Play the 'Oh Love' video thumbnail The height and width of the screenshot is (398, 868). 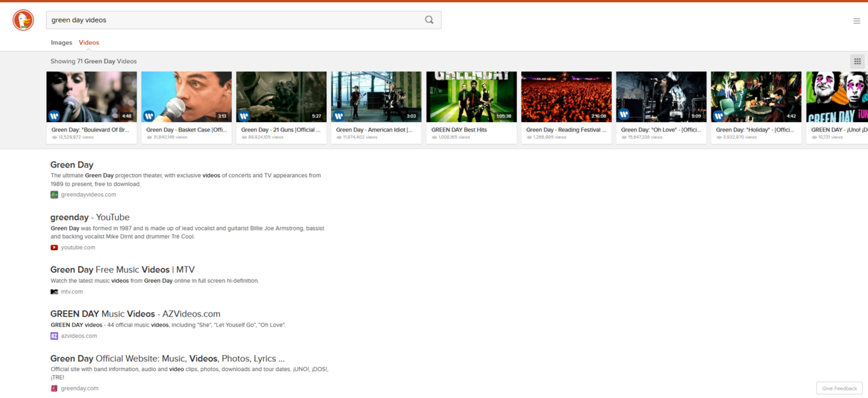click(x=661, y=97)
